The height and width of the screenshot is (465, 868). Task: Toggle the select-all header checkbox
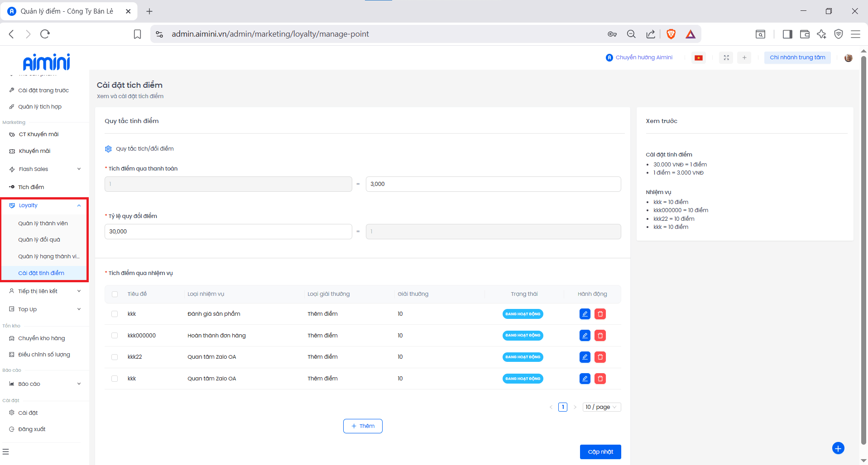(x=115, y=294)
